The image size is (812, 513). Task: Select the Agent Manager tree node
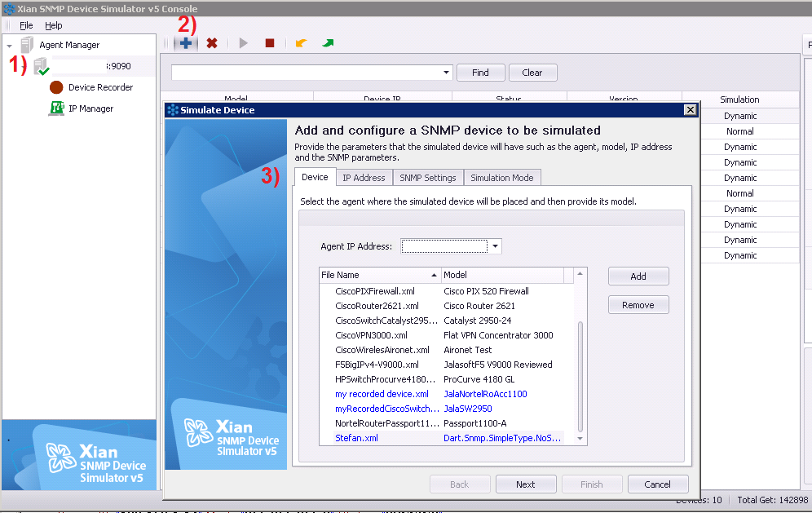[69, 45]
